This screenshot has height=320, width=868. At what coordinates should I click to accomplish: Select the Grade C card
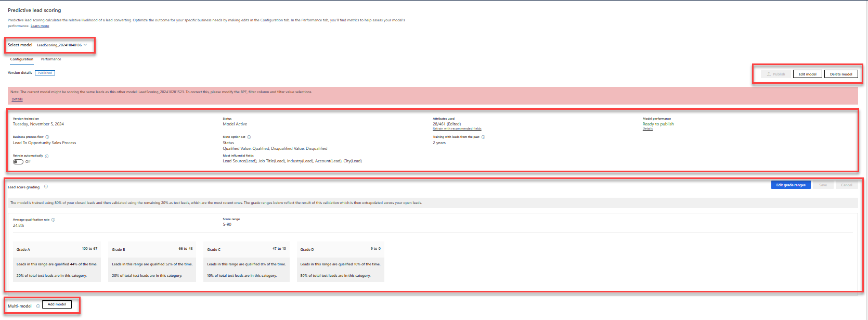point(247,262)
